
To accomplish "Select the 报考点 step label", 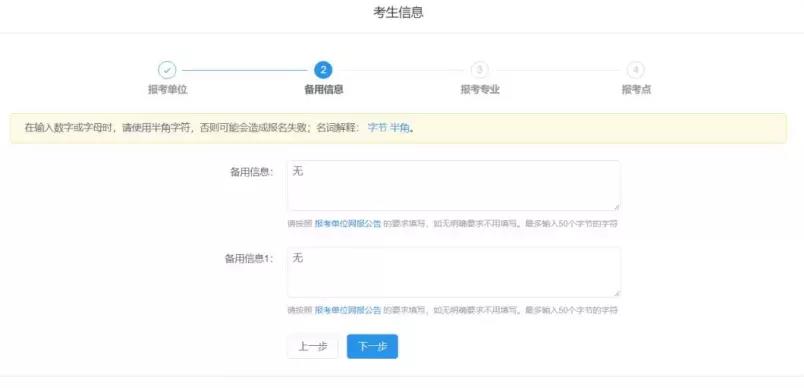I will pos(636,90).
